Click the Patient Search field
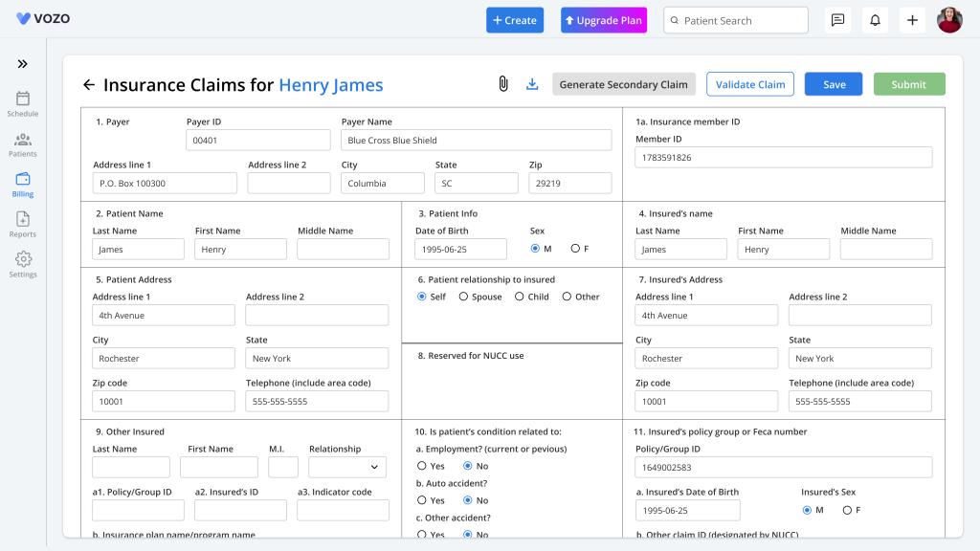The image size is (980, 551). 736,20
